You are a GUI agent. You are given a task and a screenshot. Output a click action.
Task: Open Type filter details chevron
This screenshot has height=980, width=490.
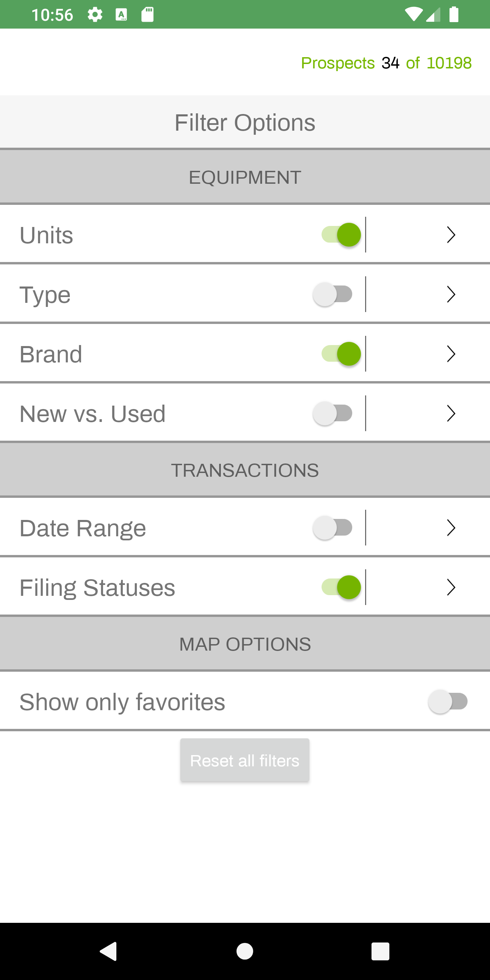click(x=451, y=294)
